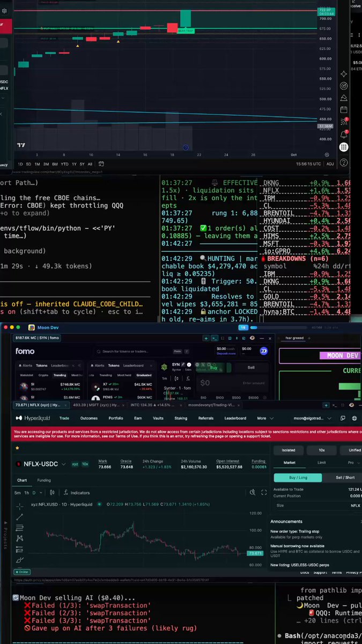
Task: Select the All range in TradingView
Action: [x=90, y=164]
